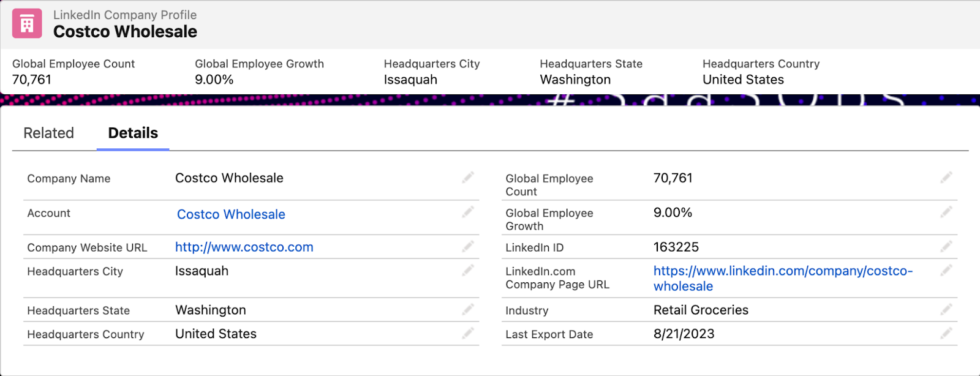
Task: Click LinkedIn ID value 163225
Action: (676, 247)
